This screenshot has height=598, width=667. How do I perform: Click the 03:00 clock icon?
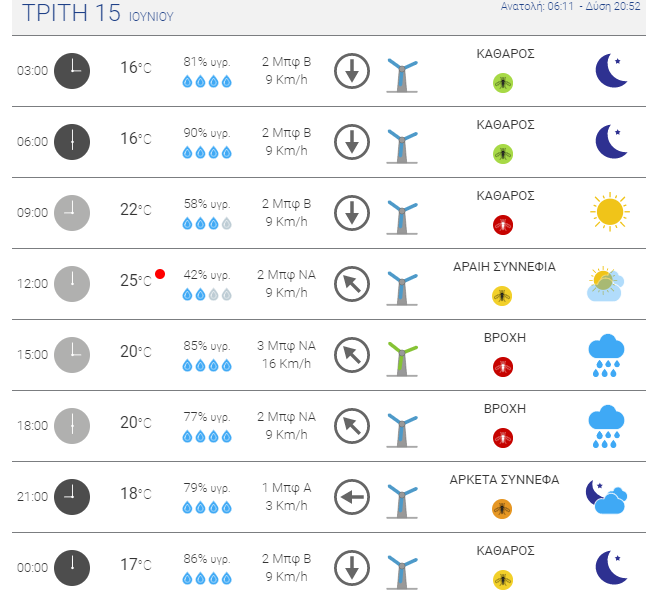coord(72,71)
